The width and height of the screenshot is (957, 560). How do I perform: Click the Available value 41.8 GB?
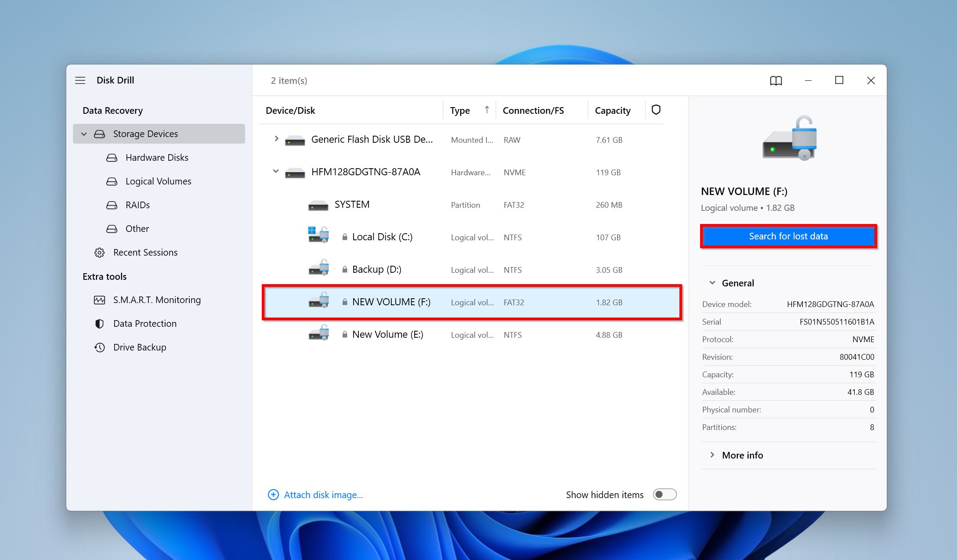861,392
